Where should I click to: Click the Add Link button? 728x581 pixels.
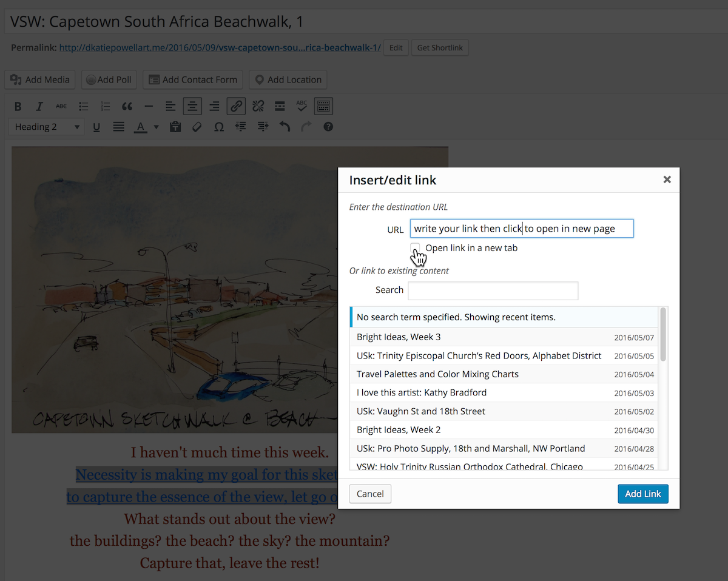642,494
